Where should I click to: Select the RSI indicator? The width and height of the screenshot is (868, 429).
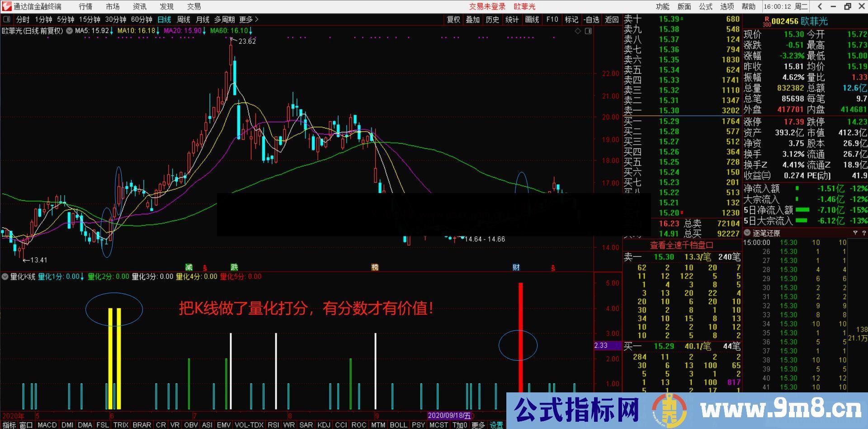click(273, 425)
